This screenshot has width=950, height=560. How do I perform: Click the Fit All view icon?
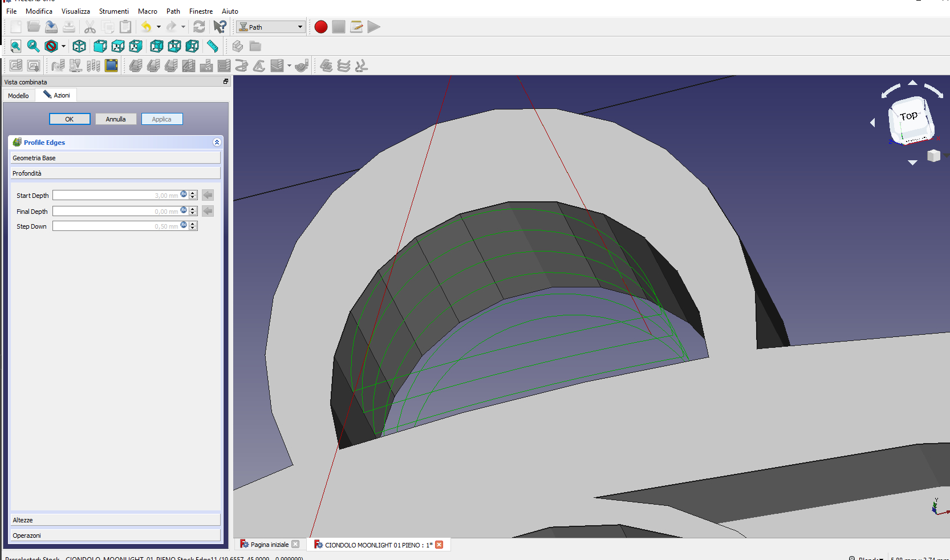click(x=16, y=46)
